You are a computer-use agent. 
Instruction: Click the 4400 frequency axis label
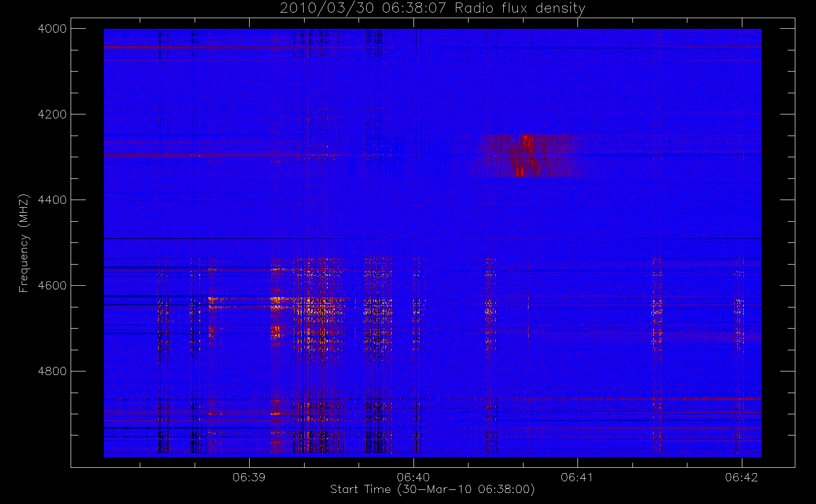(52, 200)
